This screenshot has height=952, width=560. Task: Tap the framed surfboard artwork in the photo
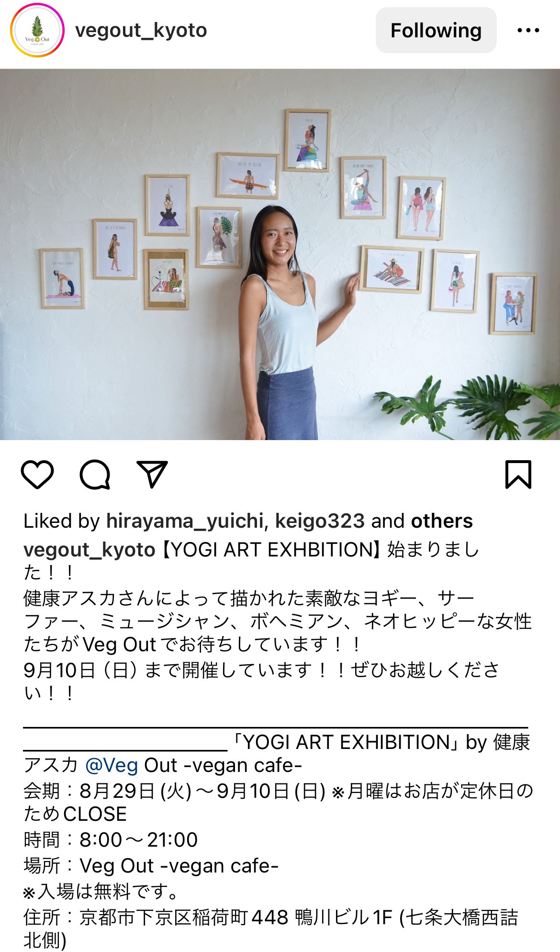[248, 176]
